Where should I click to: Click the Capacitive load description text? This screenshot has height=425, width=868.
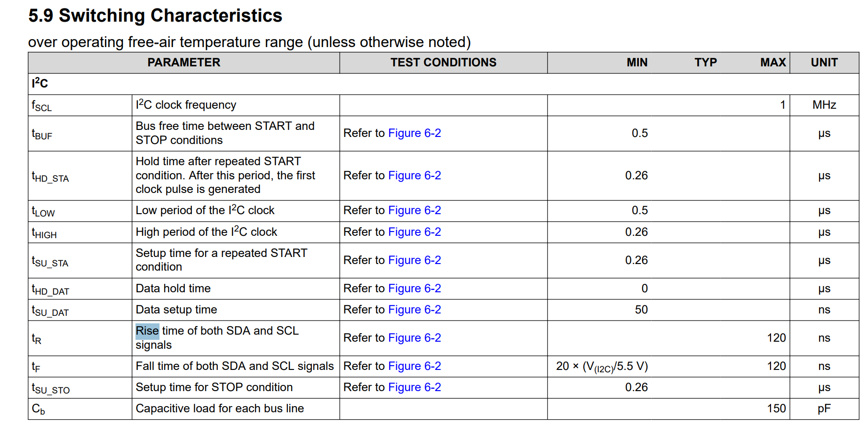tap(220, 409)
